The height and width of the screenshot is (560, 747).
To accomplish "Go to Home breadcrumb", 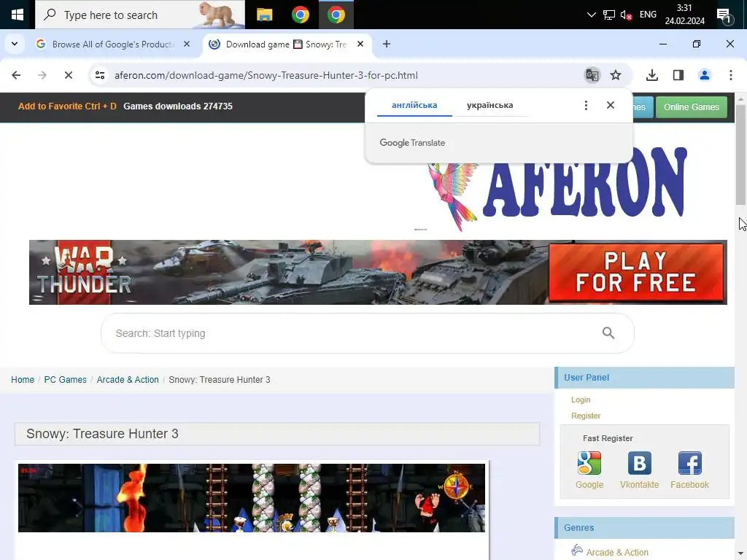I will [x=23, y=379].
